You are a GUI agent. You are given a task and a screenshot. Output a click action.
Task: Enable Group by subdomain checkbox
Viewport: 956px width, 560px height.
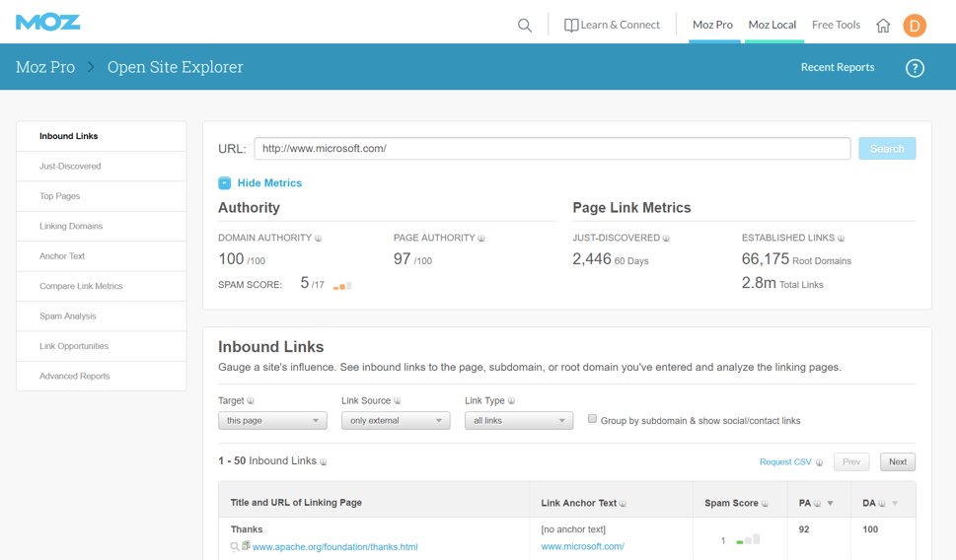pos(592,419)
